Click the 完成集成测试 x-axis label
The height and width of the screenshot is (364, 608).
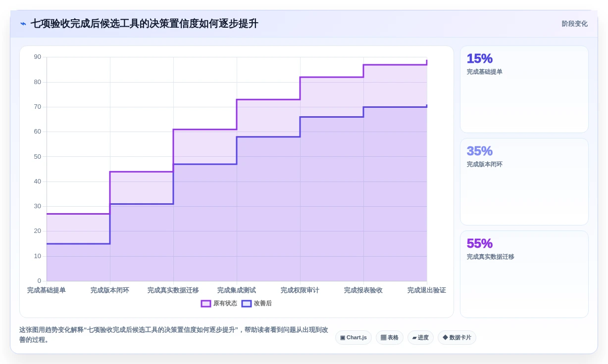(x=237, y=290)
